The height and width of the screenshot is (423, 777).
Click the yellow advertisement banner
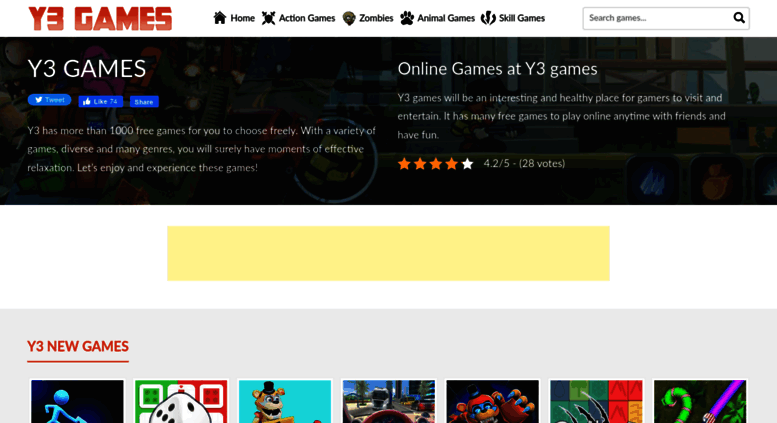pos(388,253)
